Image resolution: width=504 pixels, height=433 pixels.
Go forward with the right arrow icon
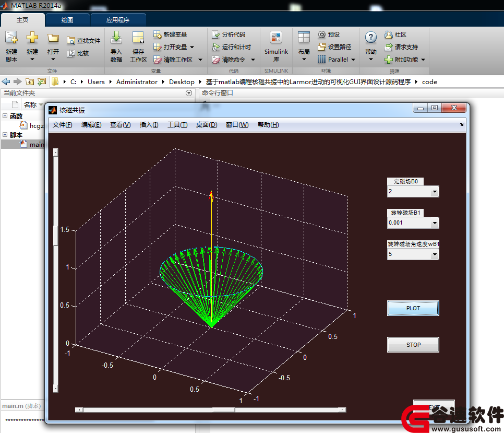17,81
